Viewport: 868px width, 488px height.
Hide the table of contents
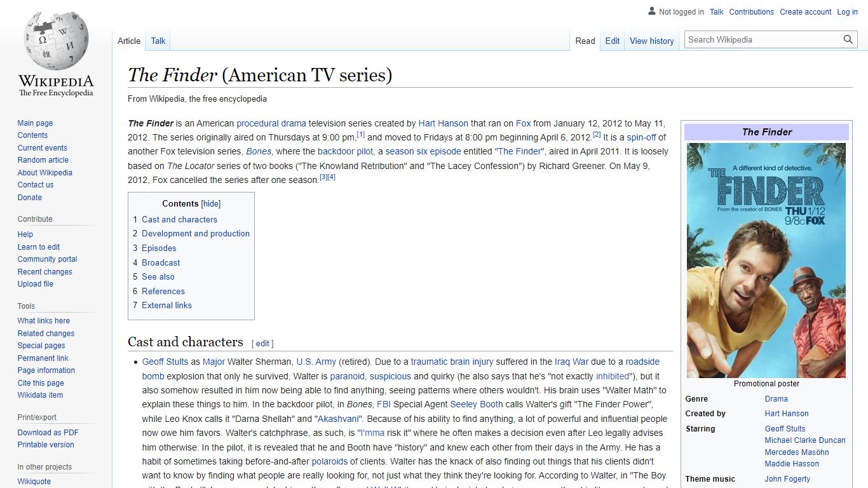point(211,204)
